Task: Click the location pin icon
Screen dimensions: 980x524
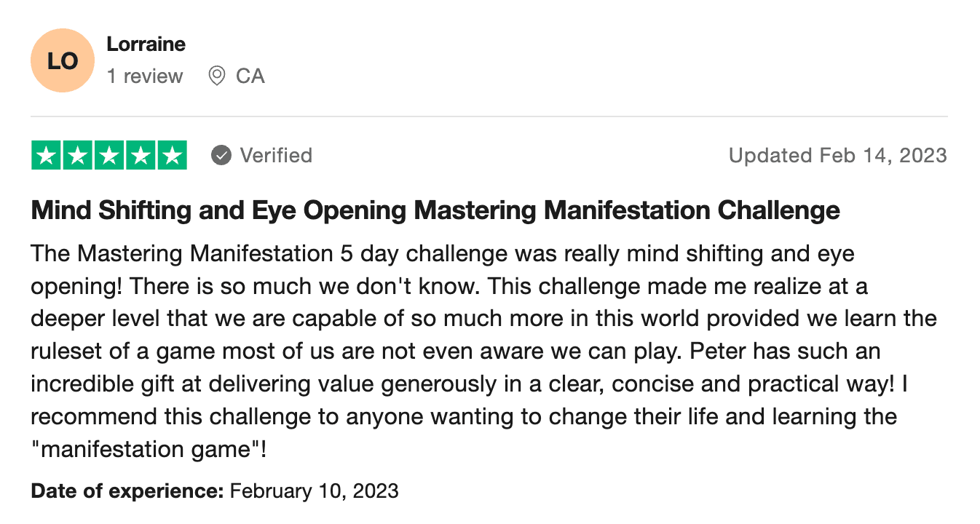Action: (216, 76)
